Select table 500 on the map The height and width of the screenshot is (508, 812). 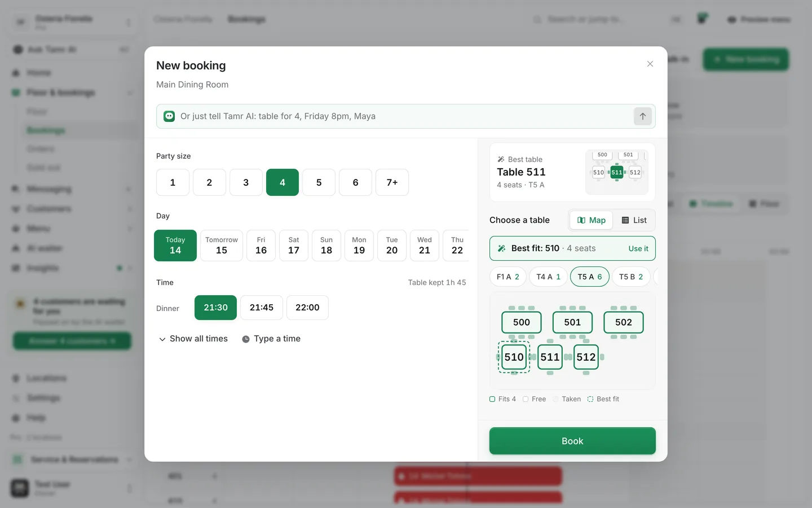pos(522,322)
